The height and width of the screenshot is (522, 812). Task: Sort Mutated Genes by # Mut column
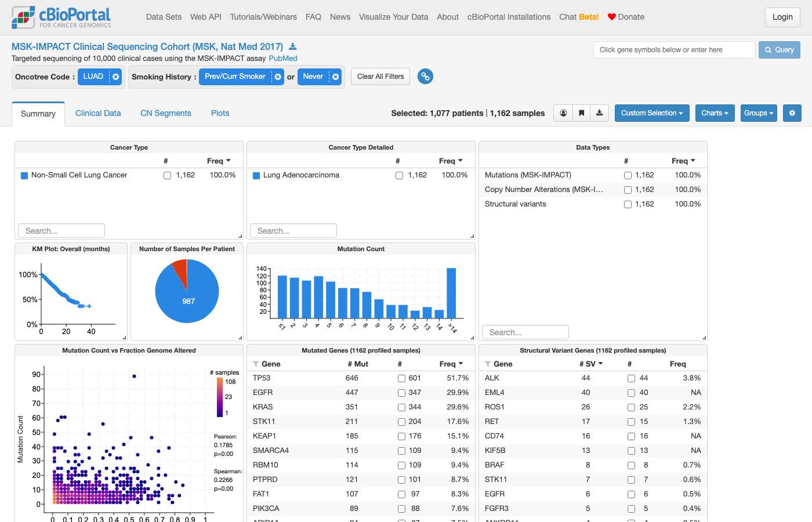[x=358, y=364]
